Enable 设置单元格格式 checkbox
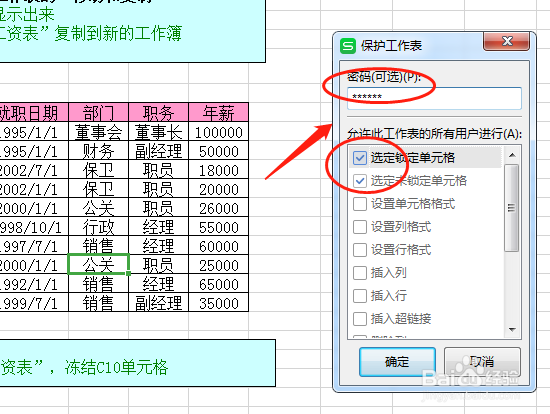550x414 pixels. click(x=360, y=204)
